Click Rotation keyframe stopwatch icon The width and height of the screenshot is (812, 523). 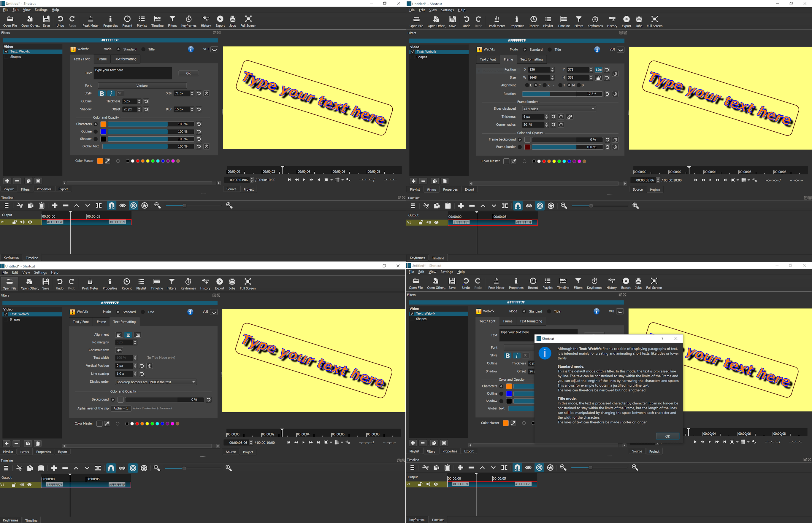tap(615, 94)
